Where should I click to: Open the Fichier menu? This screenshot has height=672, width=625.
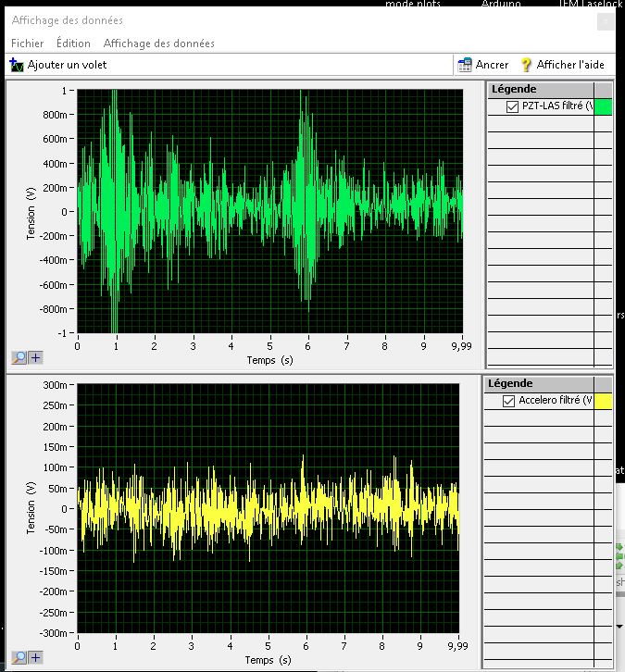pyautogui.click(x=27, y=44)
